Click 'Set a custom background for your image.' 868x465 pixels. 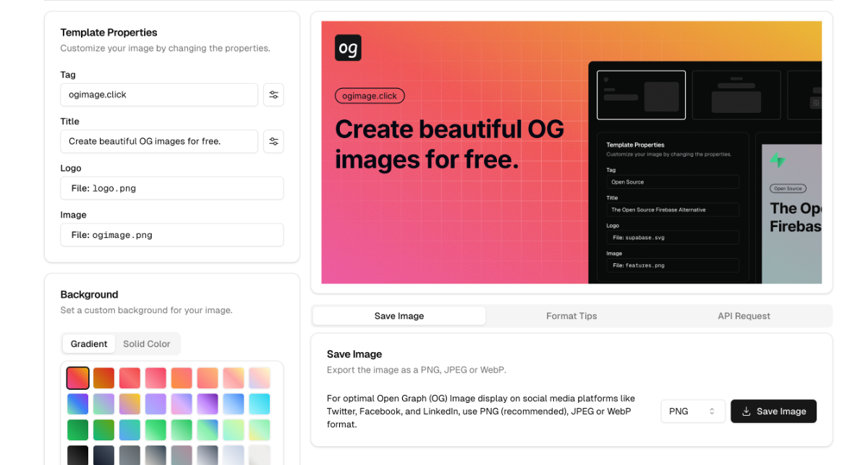[146, 310]
